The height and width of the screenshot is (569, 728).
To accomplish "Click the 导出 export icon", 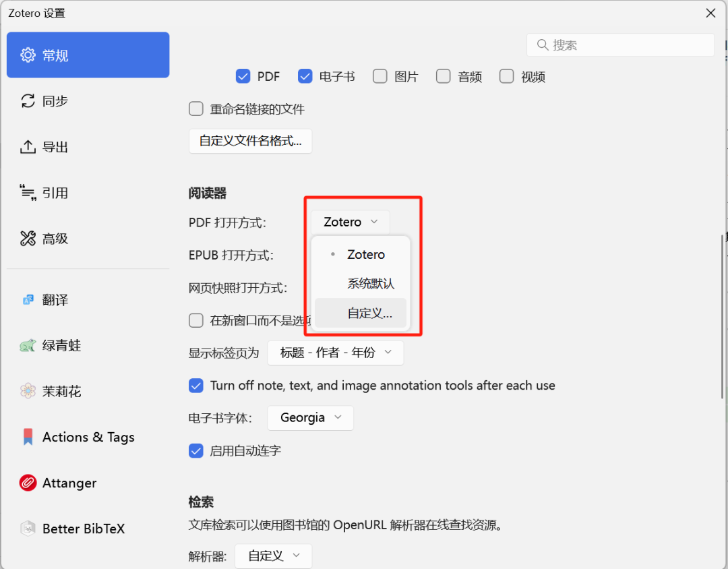I will [x=28, y=147].
